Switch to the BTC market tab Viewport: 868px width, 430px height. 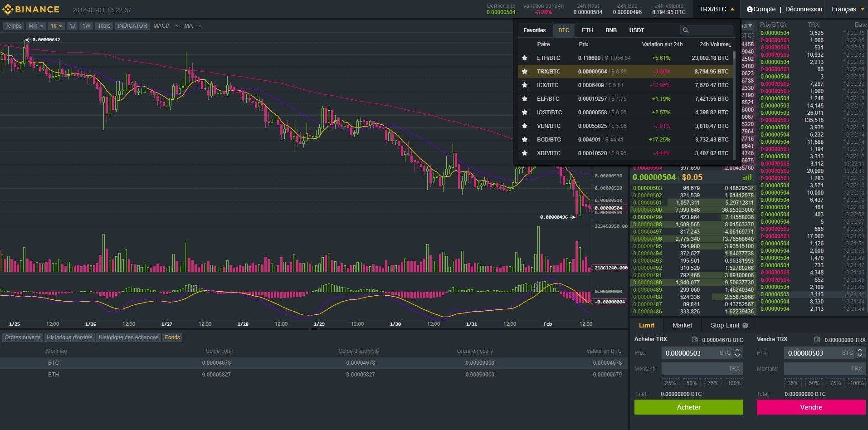[x=564, y=30]
